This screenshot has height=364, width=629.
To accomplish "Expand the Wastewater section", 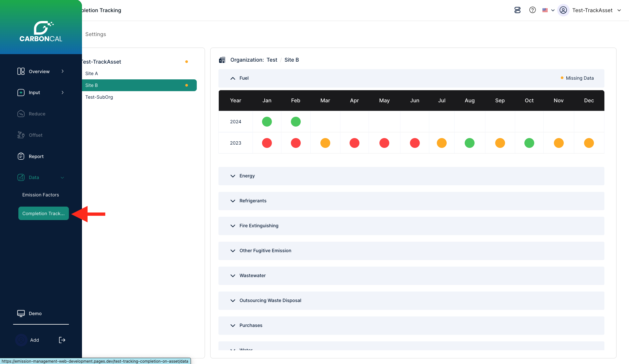I will point(233,276).
